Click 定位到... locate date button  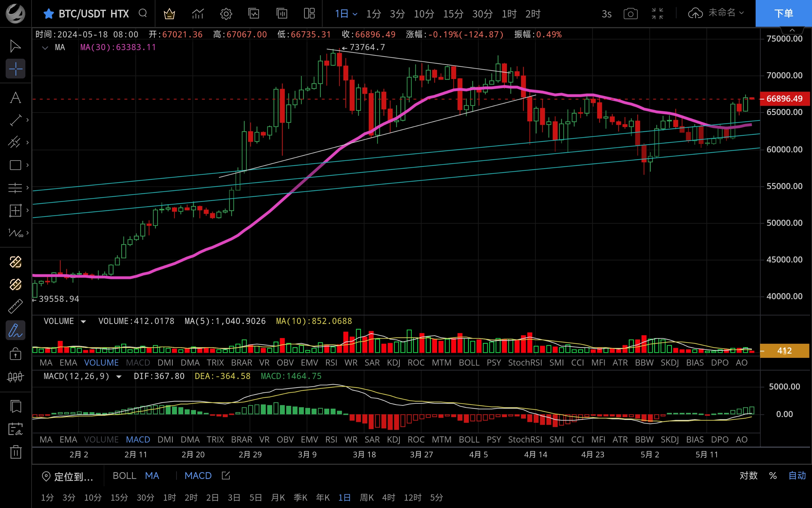67,476
